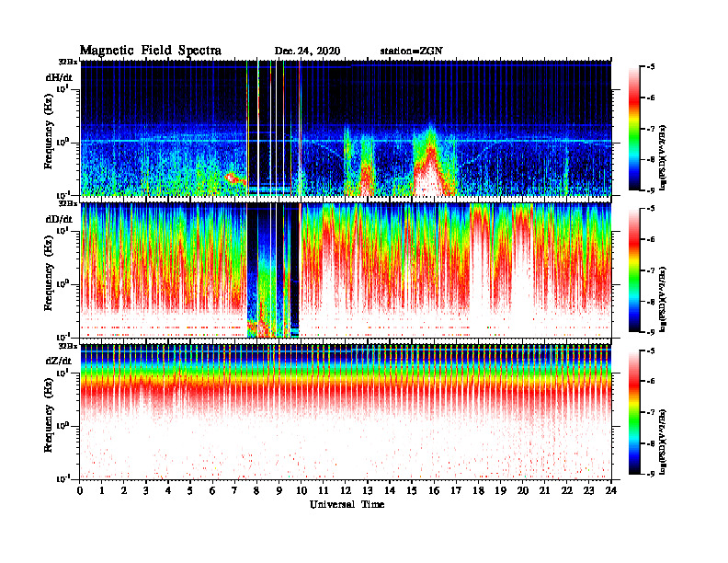The height and width of the screenshot is (563, 728).
Task: Click hour 8 on the Universal Time axis
Action: 256,491
